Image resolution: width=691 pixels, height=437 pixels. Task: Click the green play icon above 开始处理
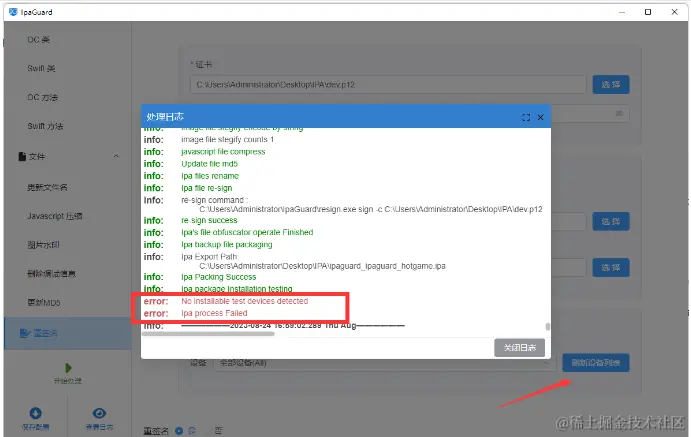coord(68,368)
